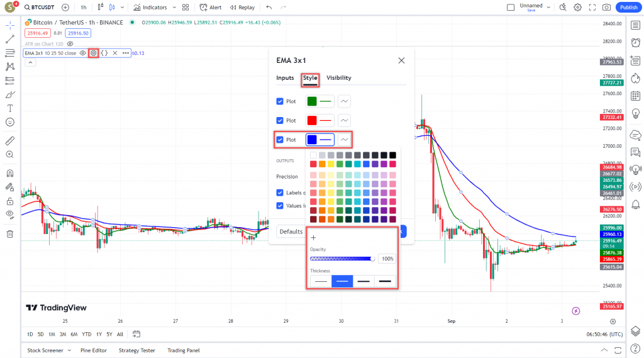644x358 pixels.
Task: Toggle EMA 3x1 visibility eye
Action: 82,53
